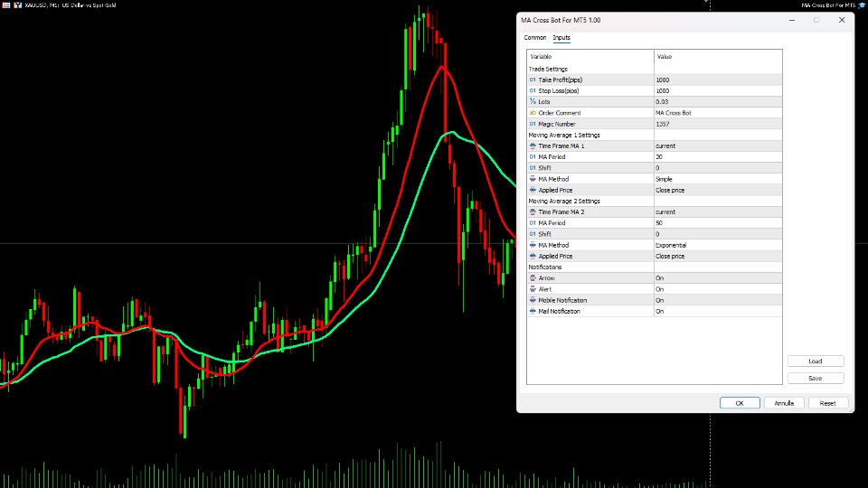Open the Exponential MA Method dropdown

tap(718, 245)
